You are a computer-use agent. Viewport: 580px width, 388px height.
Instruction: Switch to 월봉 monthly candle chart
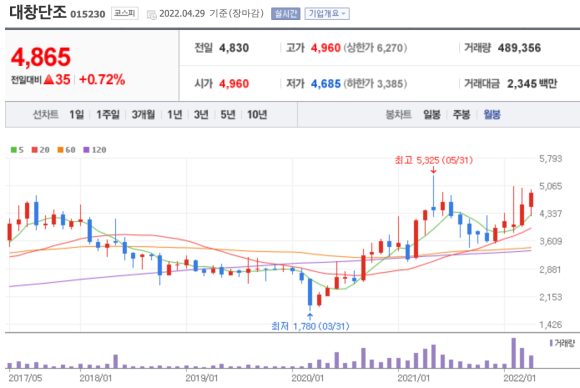pos(492,115)
